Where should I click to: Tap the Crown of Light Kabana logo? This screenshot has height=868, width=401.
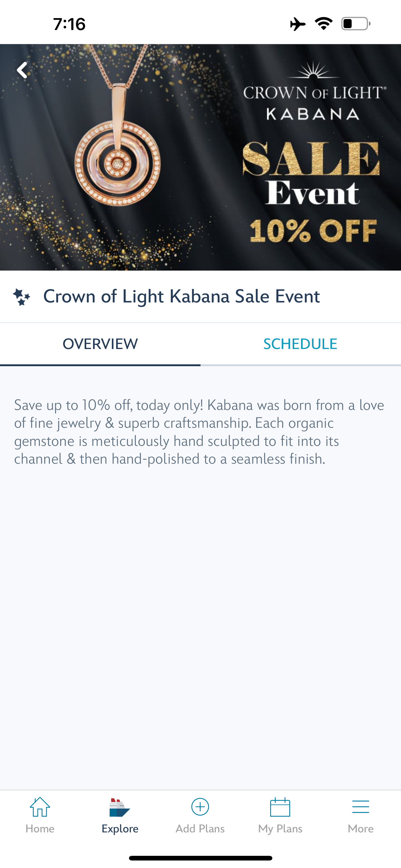314,92
